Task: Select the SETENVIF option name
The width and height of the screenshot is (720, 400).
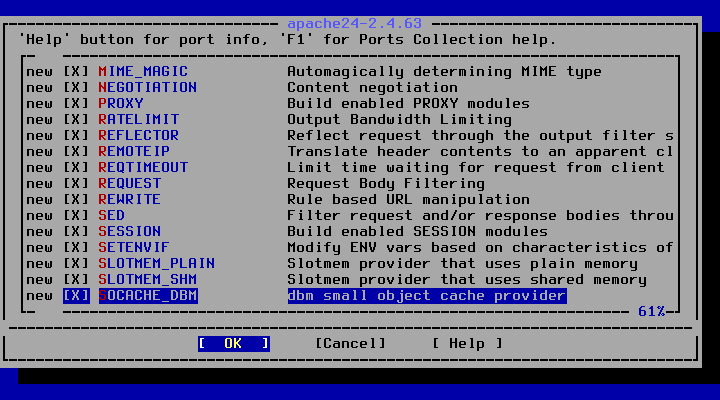Action: coord(134,248)
